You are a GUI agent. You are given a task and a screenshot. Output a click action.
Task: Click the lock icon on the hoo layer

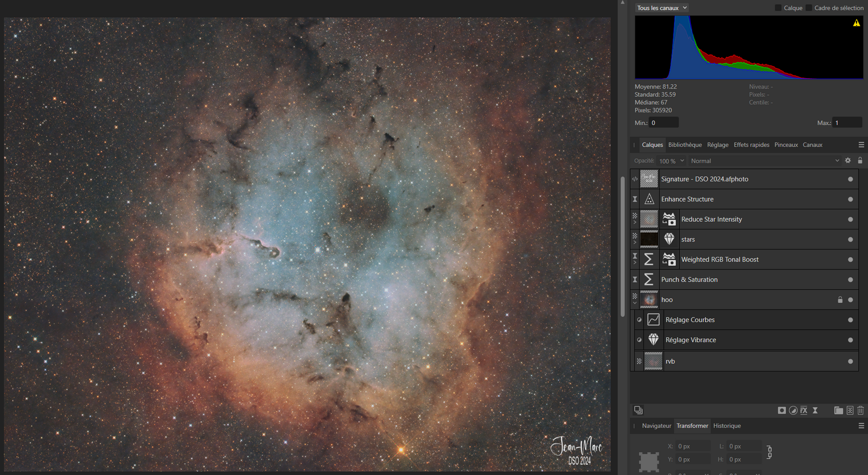point(840,299)
